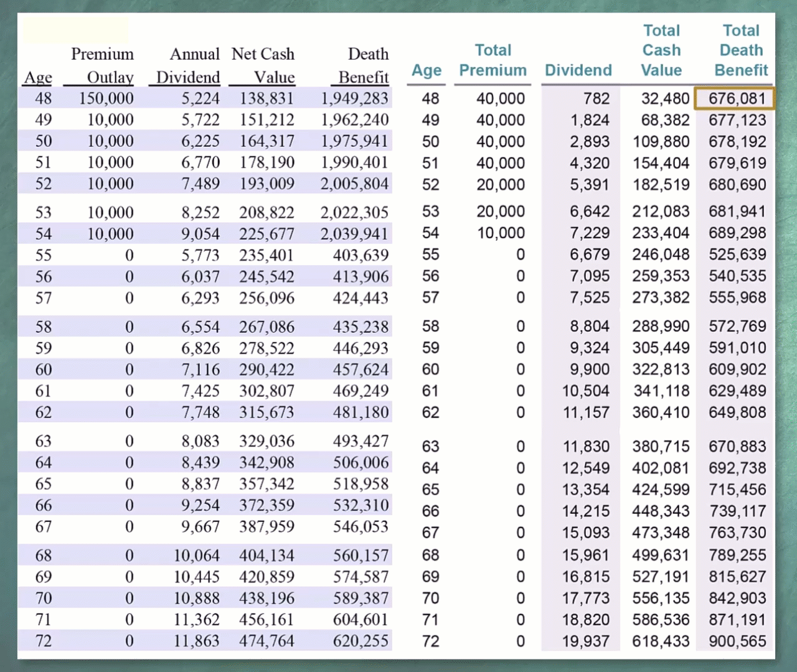This screenshot has height=672, width=797.
Task: Select Total Death Benefit 689,298
Action: pyautogui.click(x=737, y=233)
